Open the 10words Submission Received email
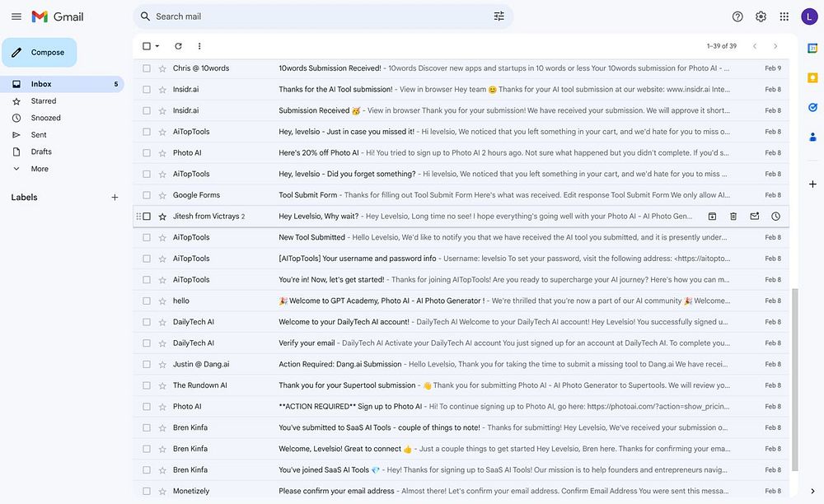 pyautogui.click(x=461, y=68)
